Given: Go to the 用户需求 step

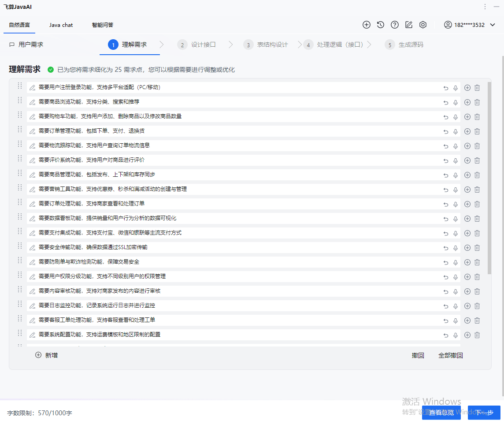Looking at the screenshot, I should click(x=26, y=45).
